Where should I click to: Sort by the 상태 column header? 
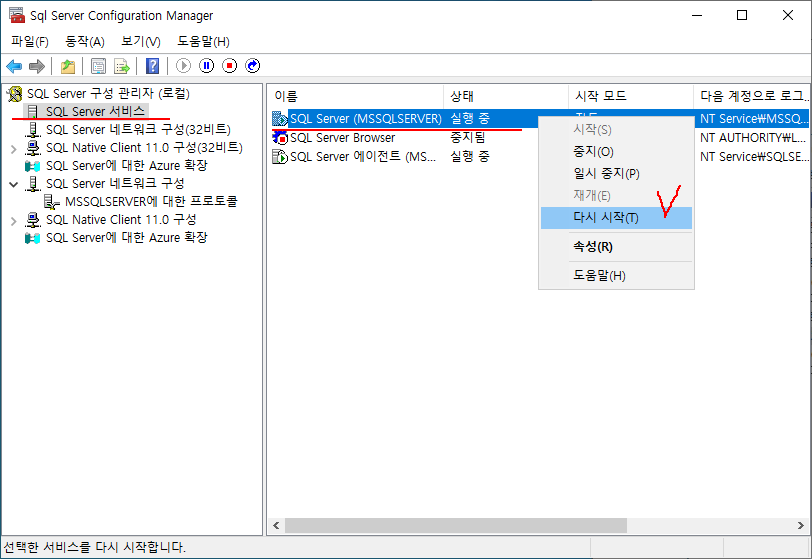click(x=506, y=96)
